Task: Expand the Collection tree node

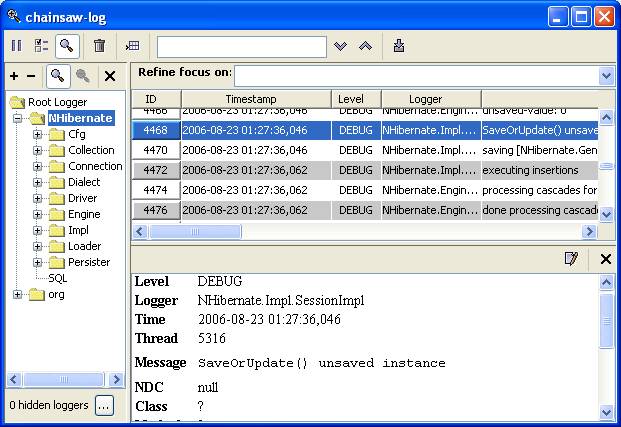Action: pyautogui.click(x=38, y=150)
